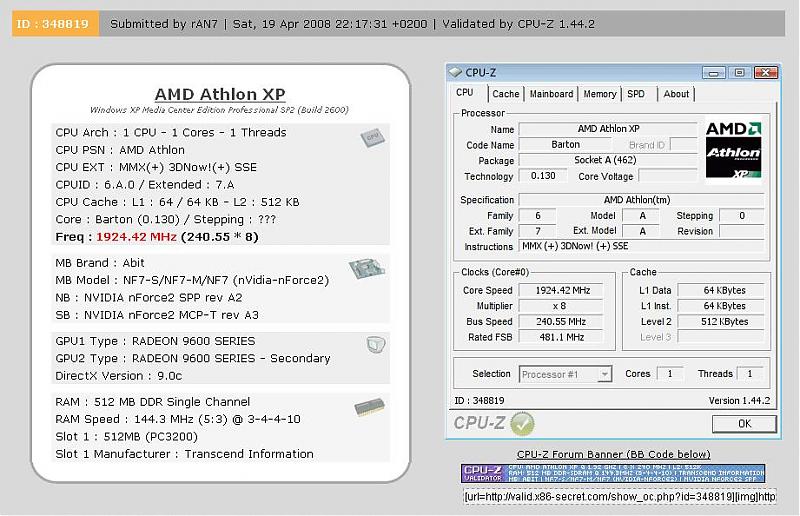Image resolution: width=800 pixels, height=516 pixels.
Task: Click the Level 2 value 512 KBytes
Action: point(721,322)
